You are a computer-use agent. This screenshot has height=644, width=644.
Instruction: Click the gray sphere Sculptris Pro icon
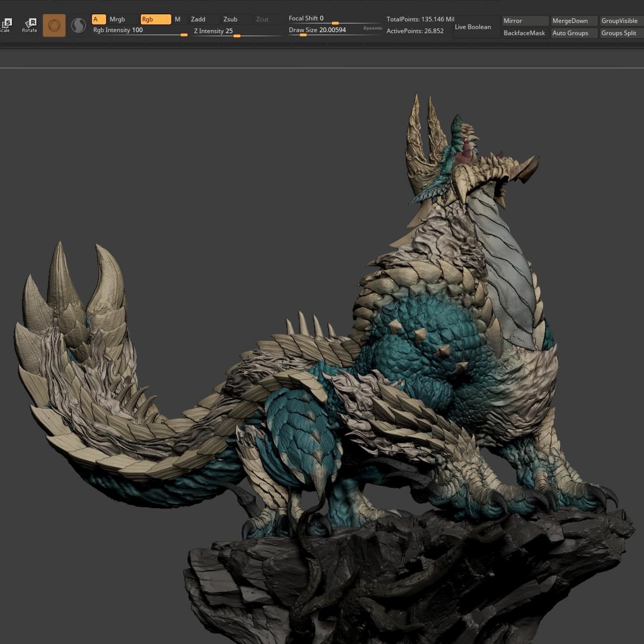pos(79,25)
